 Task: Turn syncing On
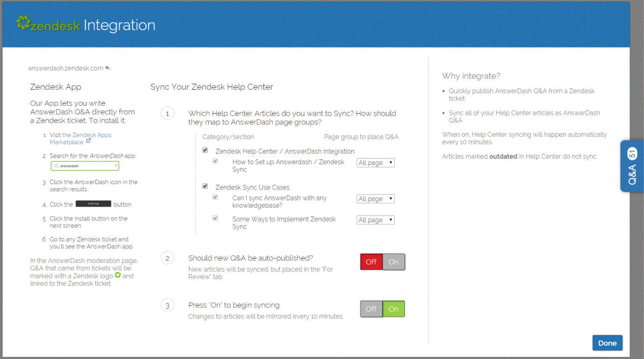click(394, 309)
